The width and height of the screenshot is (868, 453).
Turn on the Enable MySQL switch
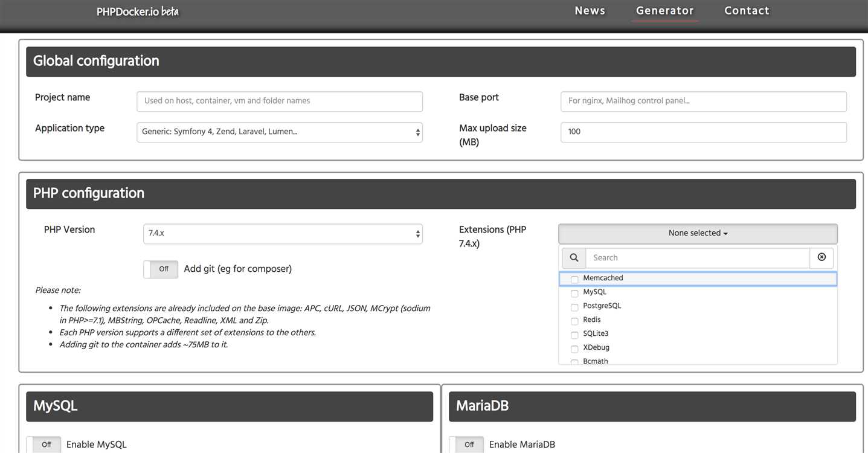pos(43,445)
